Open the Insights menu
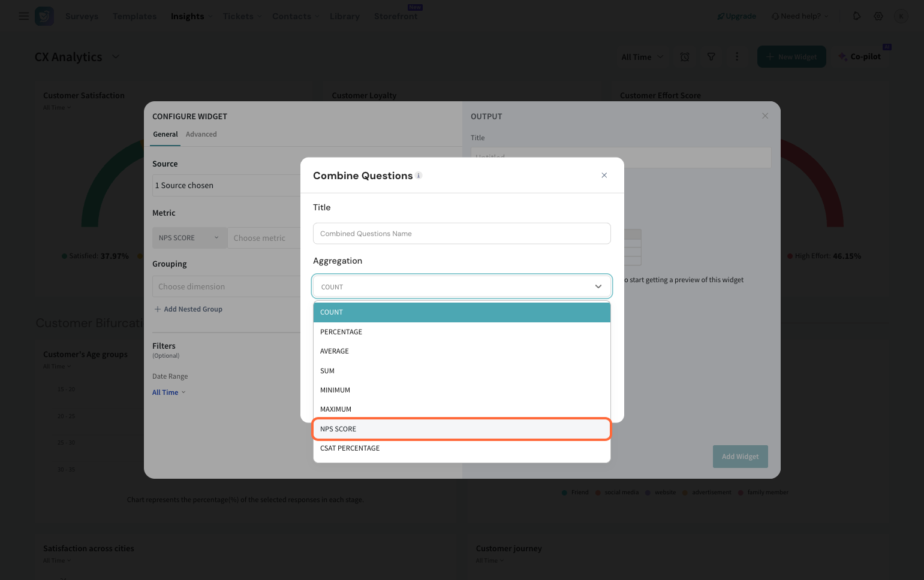 pyautogui.click(x=187, y=16)
